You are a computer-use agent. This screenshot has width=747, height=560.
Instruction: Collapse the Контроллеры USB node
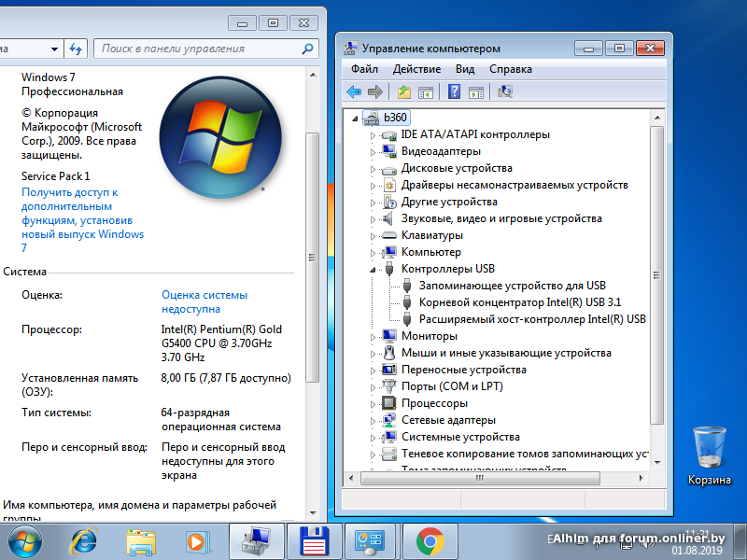[x=373, y=269]
